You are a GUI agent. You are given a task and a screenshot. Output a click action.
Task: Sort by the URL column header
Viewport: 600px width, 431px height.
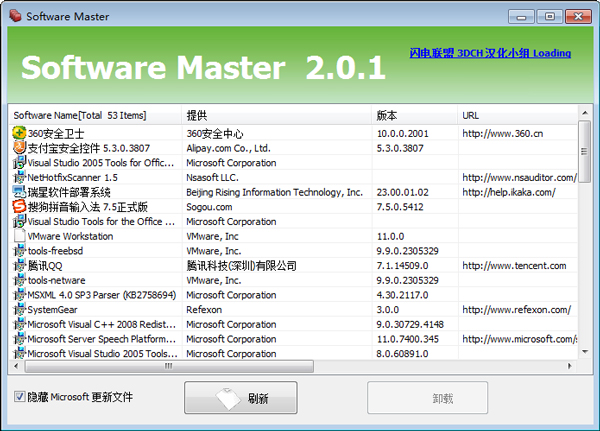pos(518,115)
